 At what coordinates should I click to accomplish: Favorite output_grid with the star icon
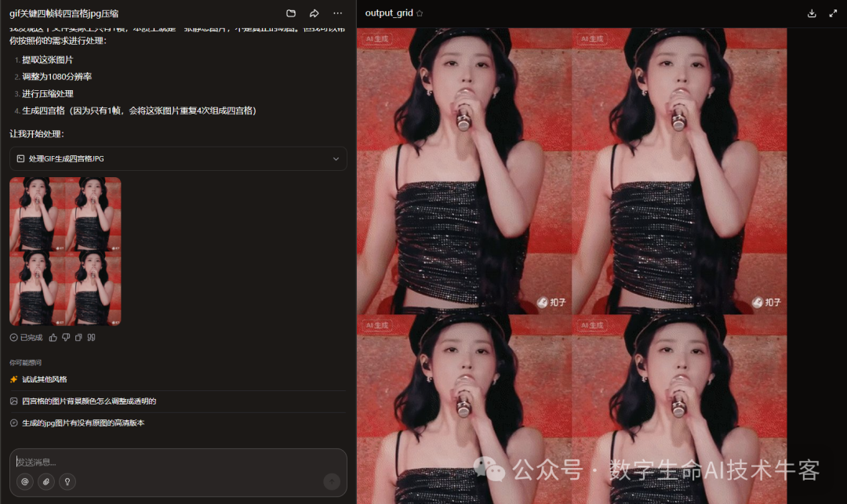pyautogui.click(x=420, y=13)
